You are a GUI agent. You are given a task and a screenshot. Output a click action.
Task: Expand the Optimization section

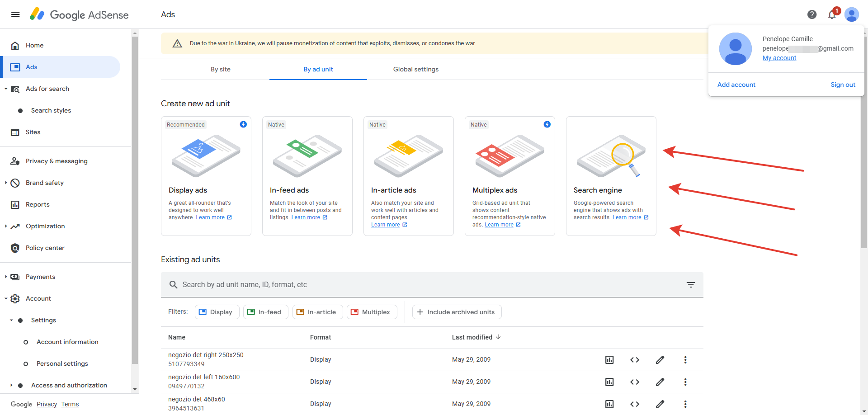coord(6,226)
